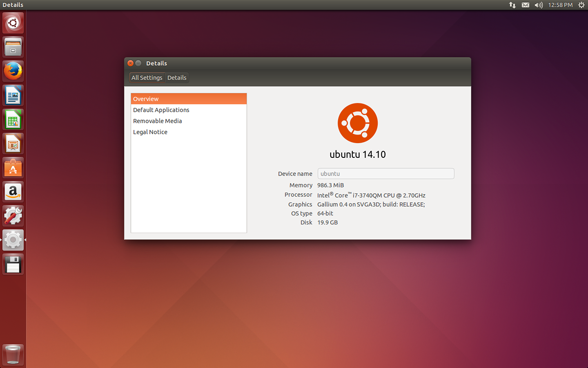Click the Details window title text
Image resolution: width=588 pixels, height=368 pixels.
pos(157,63)
